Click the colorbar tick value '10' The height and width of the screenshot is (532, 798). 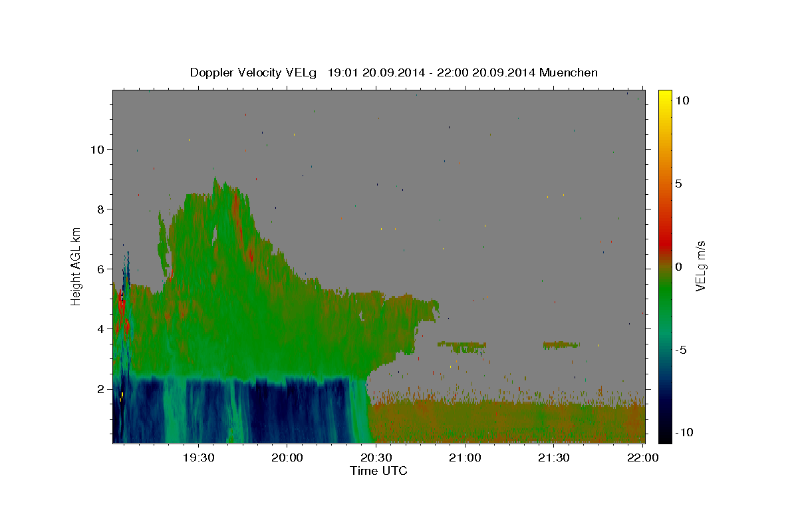pos(682,100)
